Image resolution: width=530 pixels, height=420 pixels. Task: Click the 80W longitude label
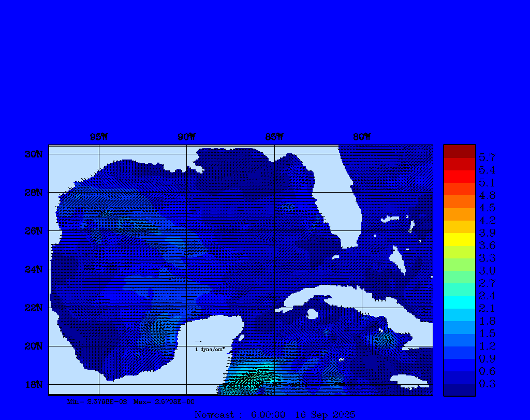[362, 137]
